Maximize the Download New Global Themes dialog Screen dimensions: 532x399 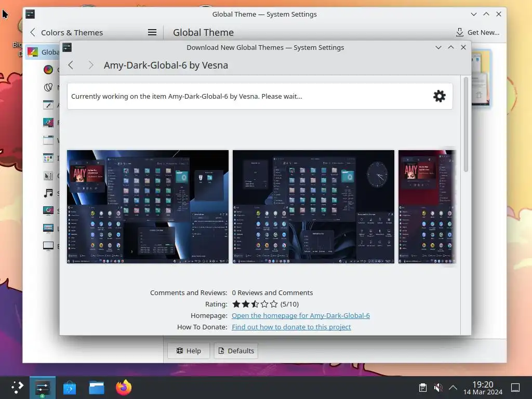[451, 47]
